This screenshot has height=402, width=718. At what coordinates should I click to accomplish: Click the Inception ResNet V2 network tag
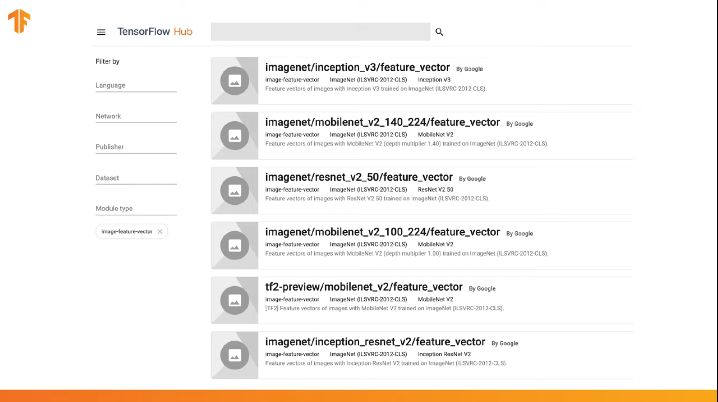click(x=444, y=354)
